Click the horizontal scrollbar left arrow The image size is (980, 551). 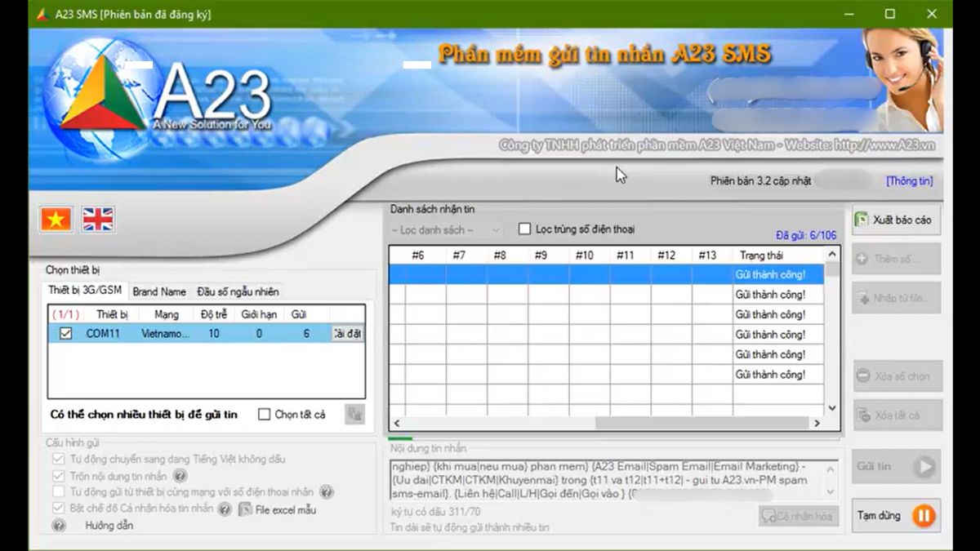point(397,423)
